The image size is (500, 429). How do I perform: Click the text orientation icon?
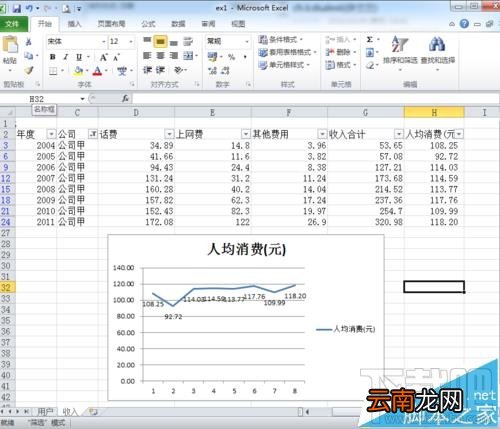coord(179,70)
